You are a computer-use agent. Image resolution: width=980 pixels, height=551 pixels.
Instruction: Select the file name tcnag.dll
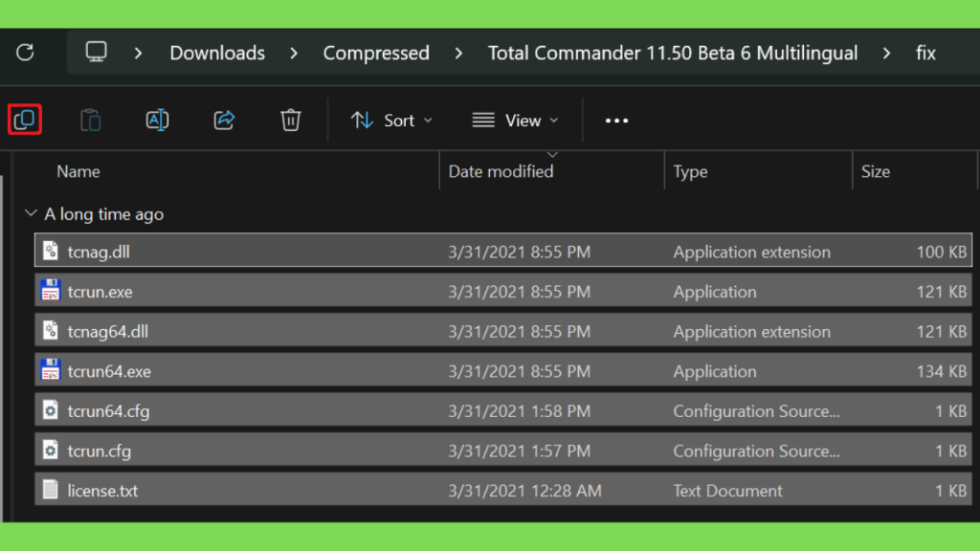(99, 252)
